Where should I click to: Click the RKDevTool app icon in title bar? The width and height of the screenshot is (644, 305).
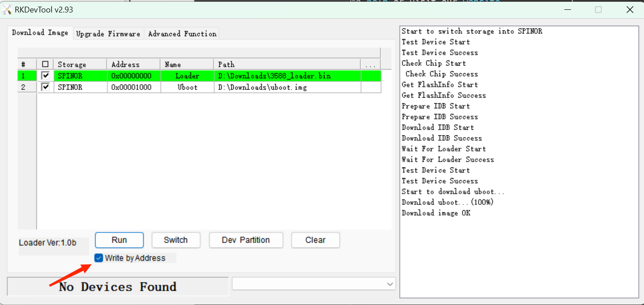7,9
